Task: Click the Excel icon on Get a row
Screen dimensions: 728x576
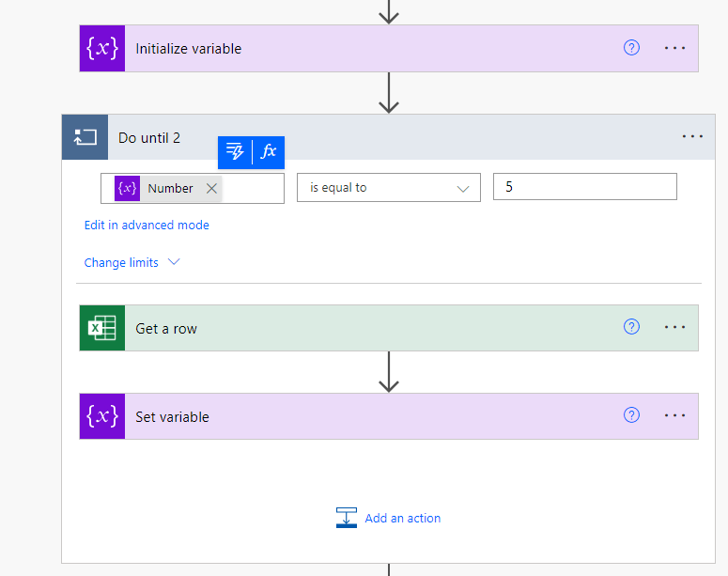Action: pyautogui.click(x=102, y=328)
